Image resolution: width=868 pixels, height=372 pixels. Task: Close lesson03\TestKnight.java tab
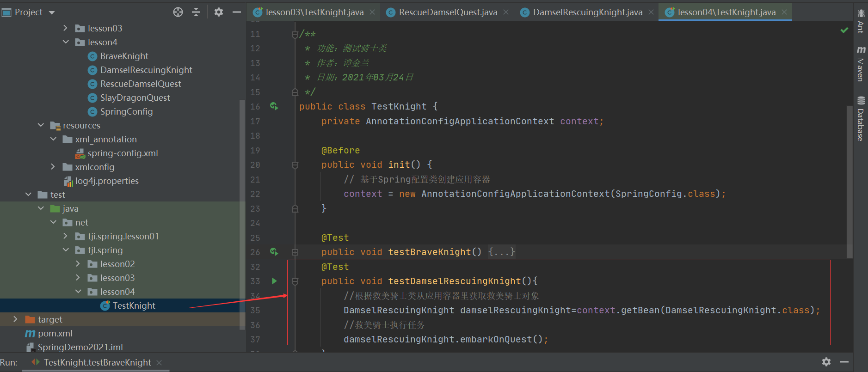tap(372, 12)
